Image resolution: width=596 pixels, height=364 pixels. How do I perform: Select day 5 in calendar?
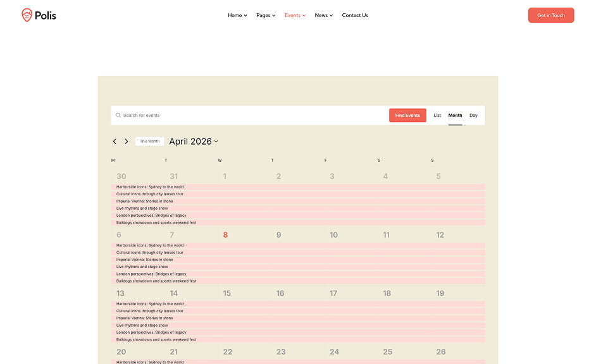pyautogui.click(x=438, y=176)
